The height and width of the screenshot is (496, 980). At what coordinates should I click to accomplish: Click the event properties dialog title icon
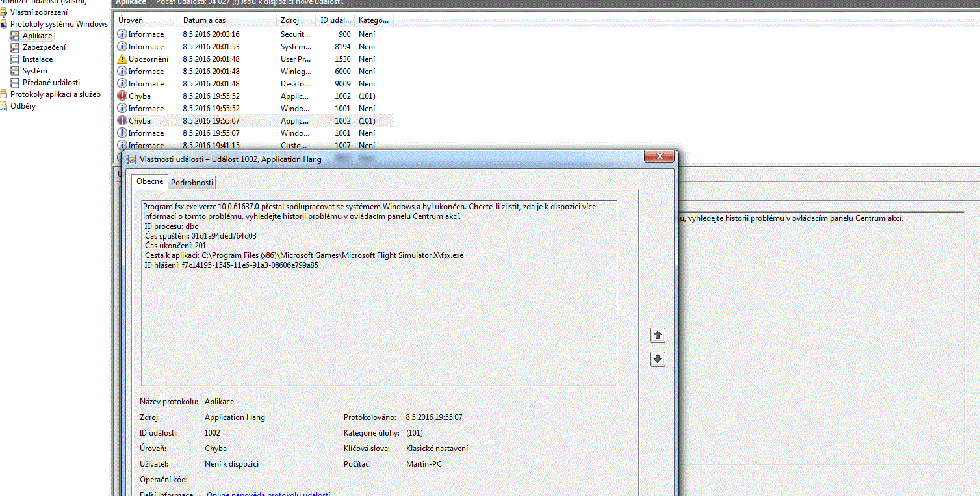pos(131,159)
